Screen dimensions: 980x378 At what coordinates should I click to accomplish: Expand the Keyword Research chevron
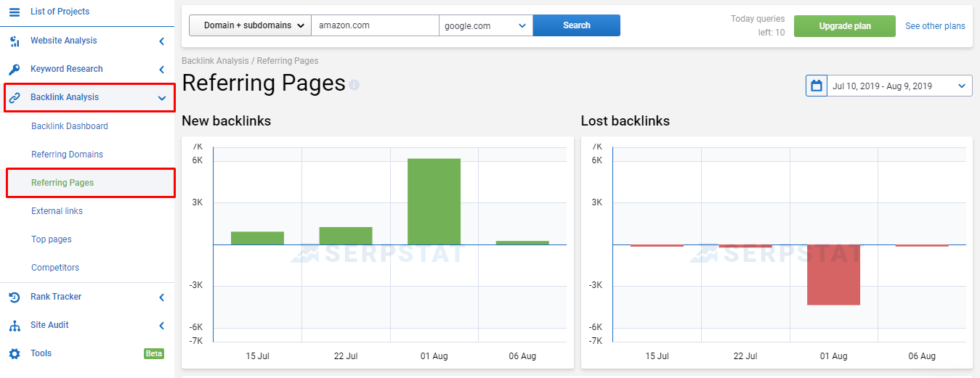click(162, 70)
